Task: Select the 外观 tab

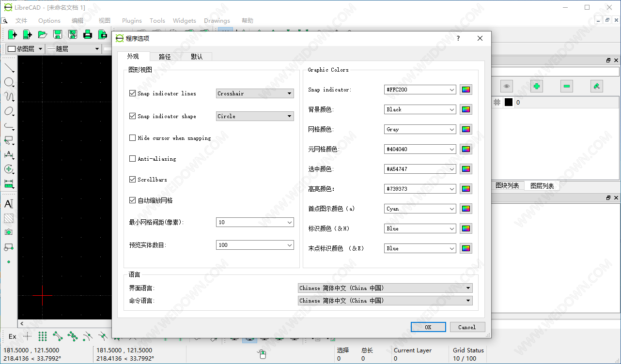Action: click(x=133, y=56)
